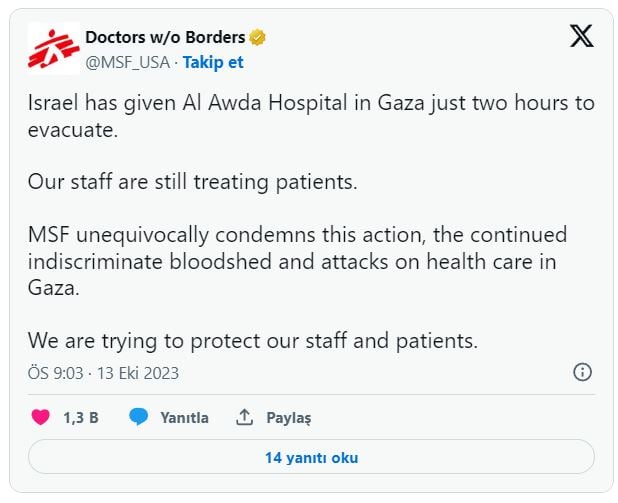Click the 'MSF unequivocally condemns' paragraph
The image size is (618, 503).
coord(297,261)
